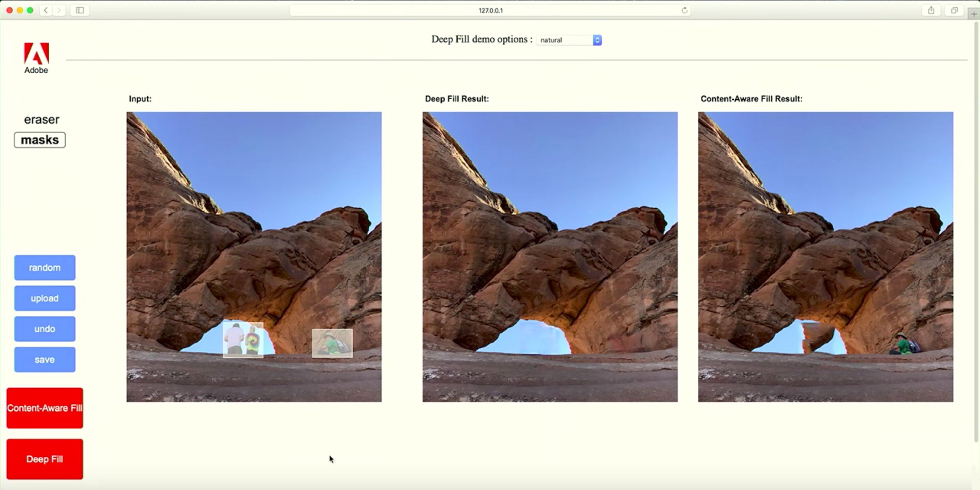Screen dimensions: 980x490
Task: Click the mask rectangle over the two hikers
Action: 243,340
